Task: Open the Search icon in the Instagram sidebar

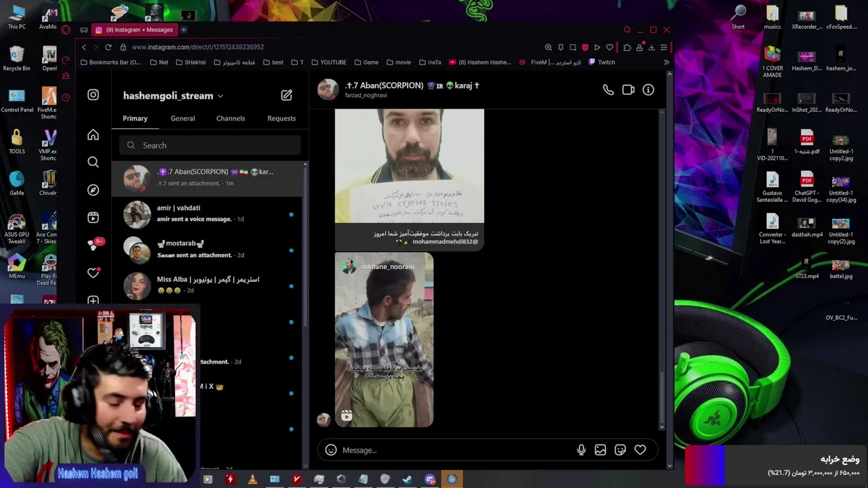Action: point(93,162)
